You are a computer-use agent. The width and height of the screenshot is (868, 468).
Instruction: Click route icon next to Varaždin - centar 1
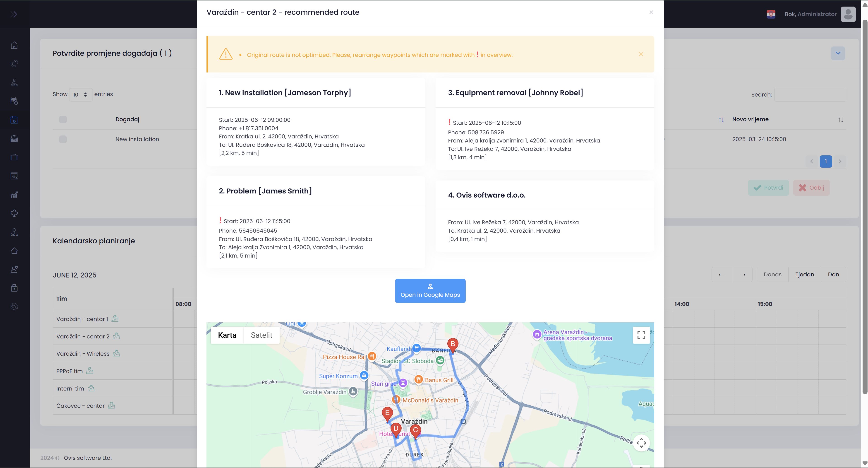click(x=115, y=319)
